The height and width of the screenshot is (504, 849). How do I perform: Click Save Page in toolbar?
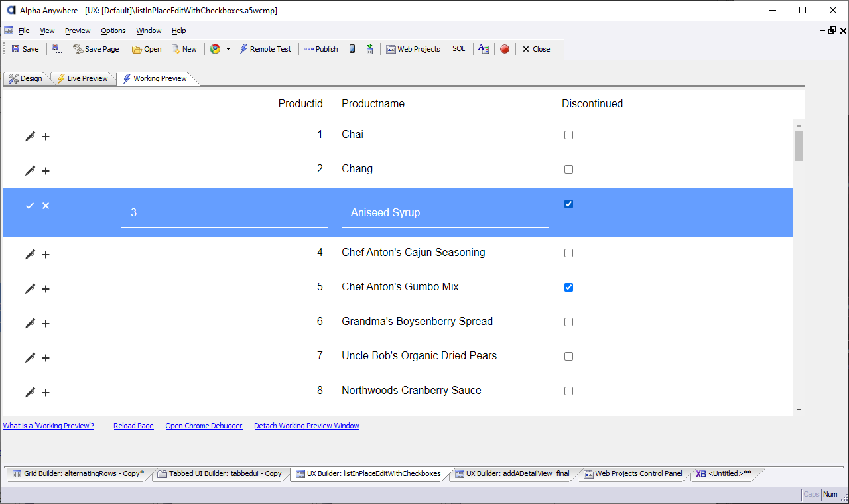tap(96, 49)
